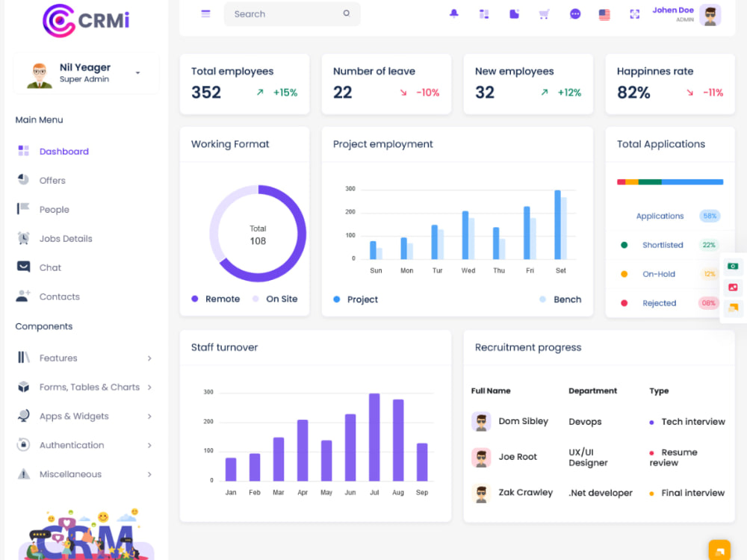Open the Offers menu item
Screen dimensions: 747x560
[52, 180]
